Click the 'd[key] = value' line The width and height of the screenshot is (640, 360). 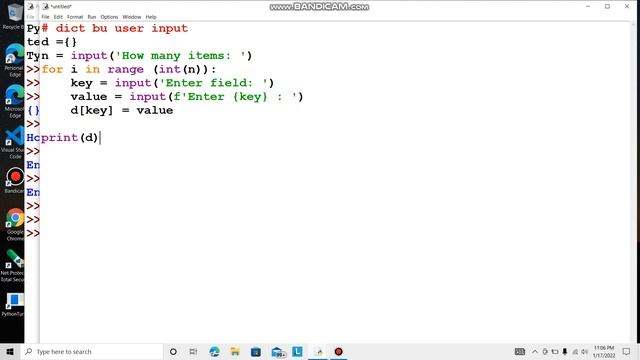tap(122, 110)
